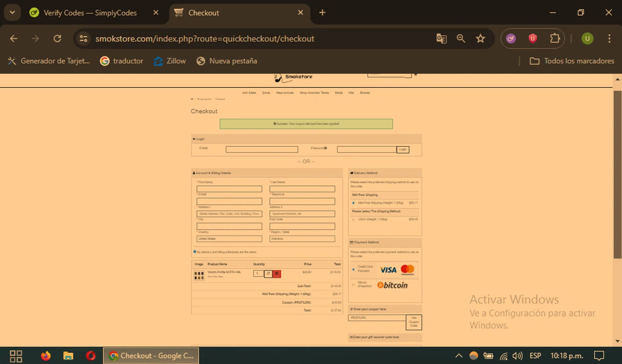Reload the Checkout page
622x364 pixels.
(x=57, y=39)
